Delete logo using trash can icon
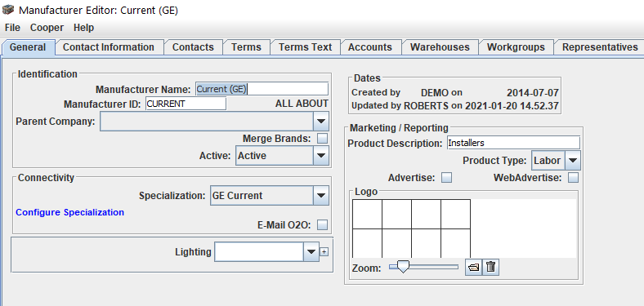Image resolution: width=644 pixels, height=306 pixels. pos(491,268)
